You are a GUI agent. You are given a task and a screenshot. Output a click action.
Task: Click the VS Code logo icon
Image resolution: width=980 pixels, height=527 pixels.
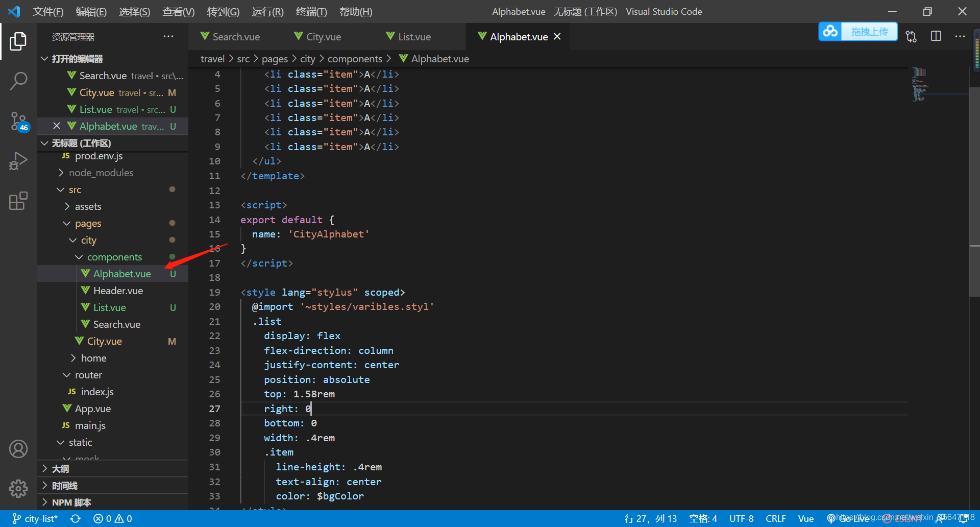[x=14, y=11]
